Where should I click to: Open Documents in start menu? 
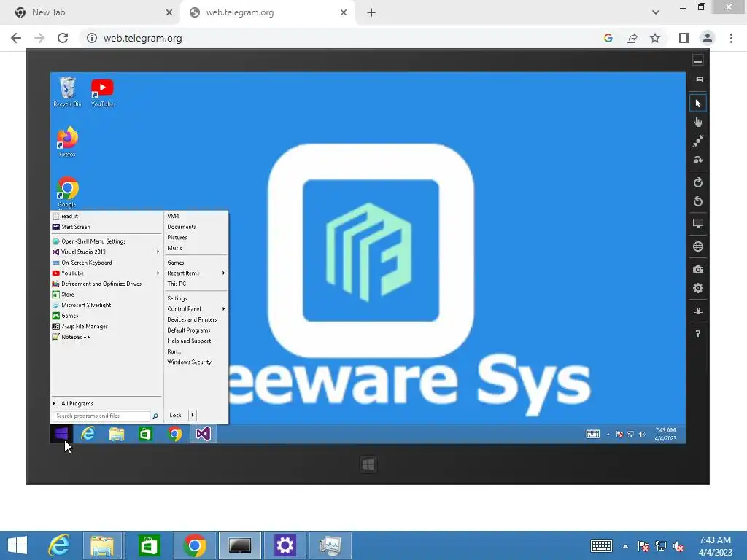tap(182, 227)
